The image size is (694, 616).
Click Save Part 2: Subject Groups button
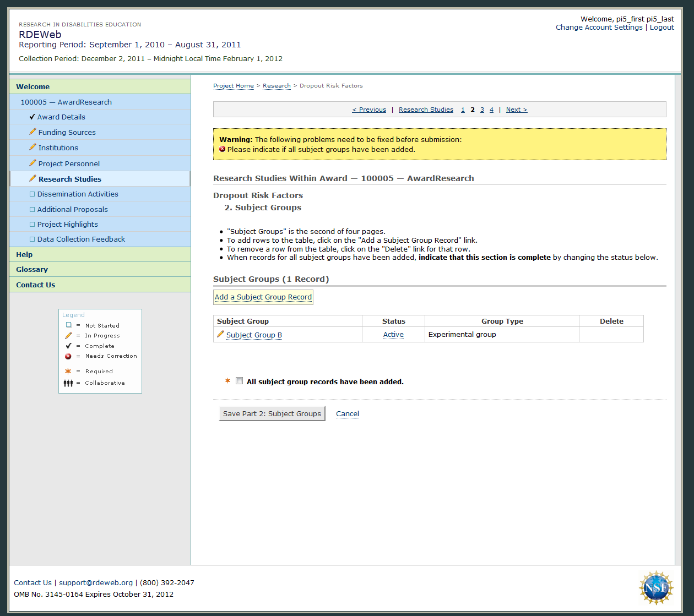point(272,413)
